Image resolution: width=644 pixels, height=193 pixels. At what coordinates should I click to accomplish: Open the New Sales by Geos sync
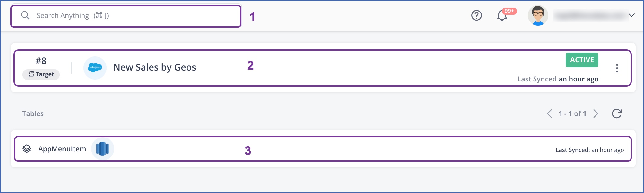click(x=155, y=67)
